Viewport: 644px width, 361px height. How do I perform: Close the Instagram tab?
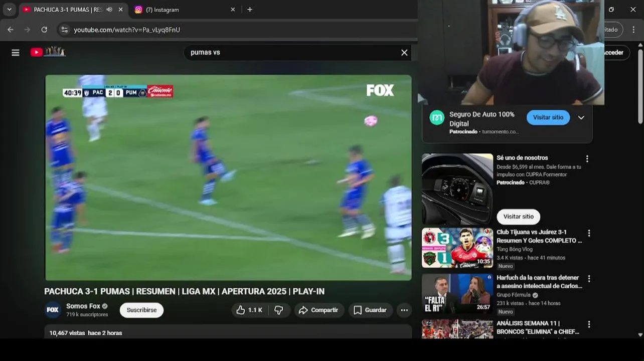(x=233, y=10)
